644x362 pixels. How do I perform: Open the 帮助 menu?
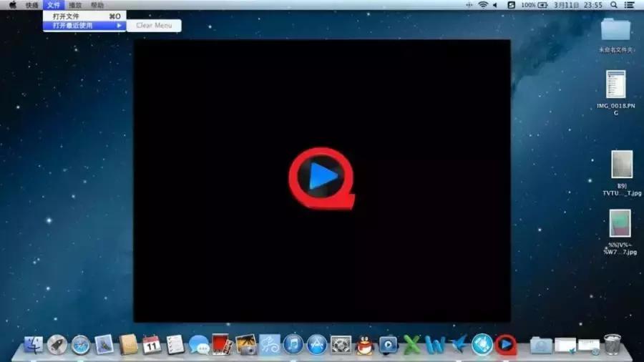pos(97,5)
